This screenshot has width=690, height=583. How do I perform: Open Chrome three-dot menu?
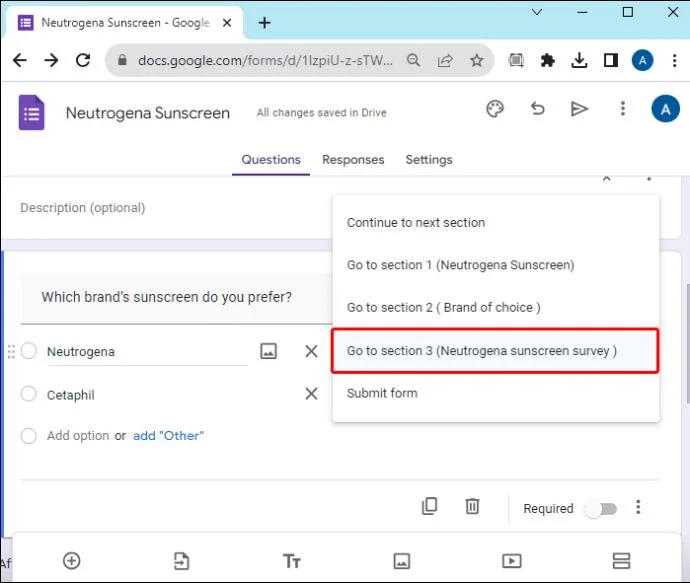[674, 60]
